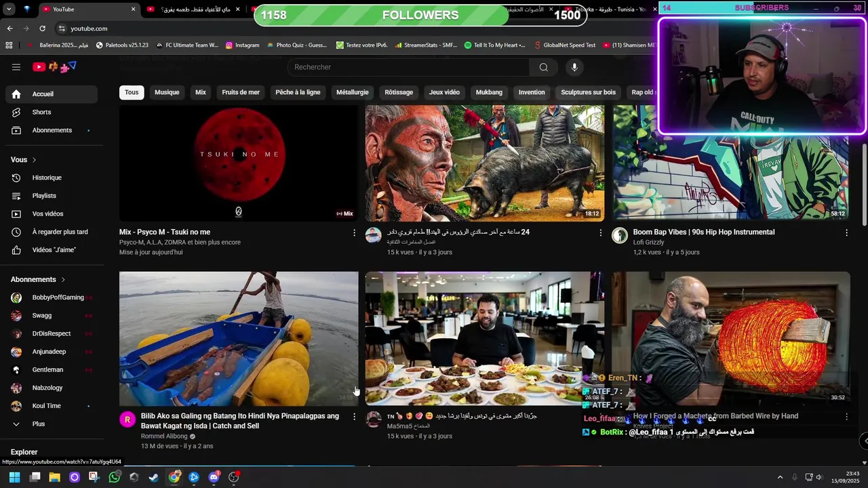
Task: Select the Fruits de mer chip
Action: (x=241, y=92)
